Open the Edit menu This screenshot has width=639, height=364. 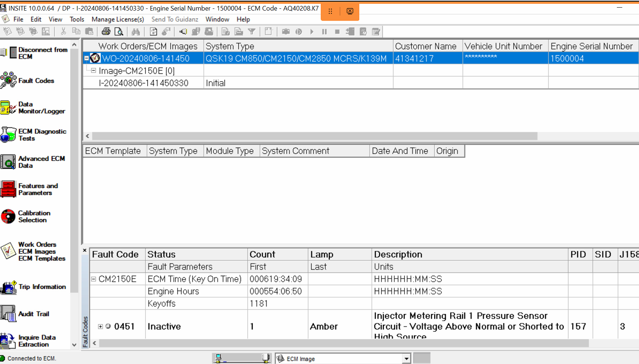coord(36,19)
